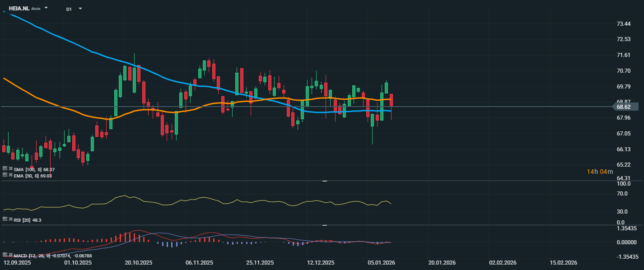Open settings icon for RSI indicator
The width and height of the screenshot is (644, 270).
click(5, 219)
